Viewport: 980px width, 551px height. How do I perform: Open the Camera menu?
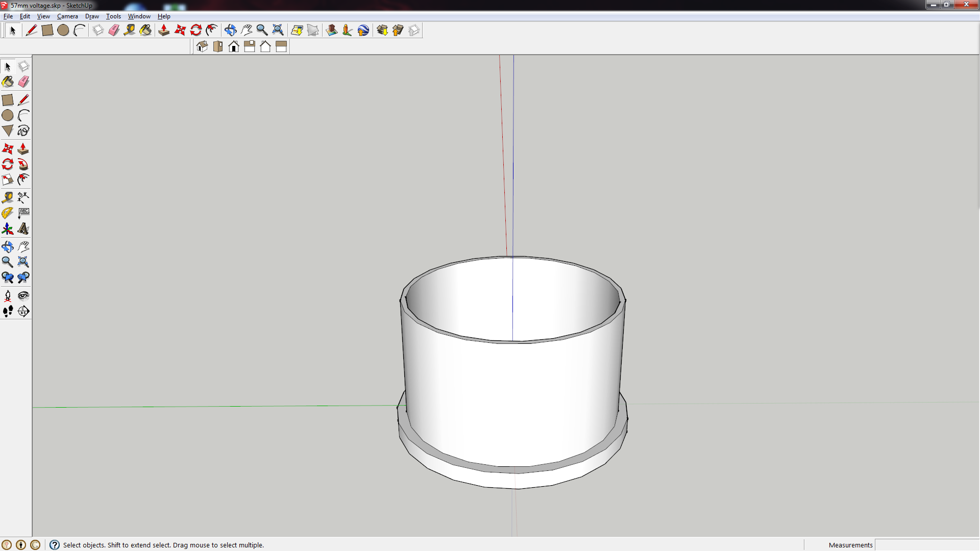tap(67, 16)
